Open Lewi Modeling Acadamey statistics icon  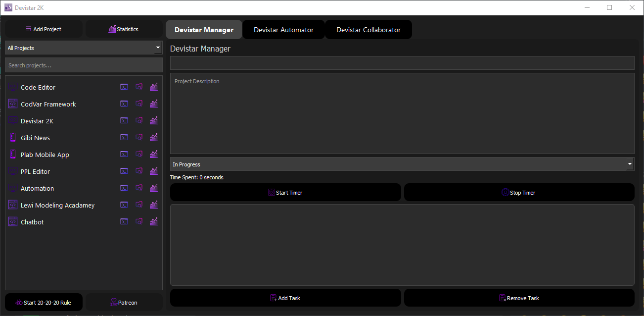[x=154, y=205]
